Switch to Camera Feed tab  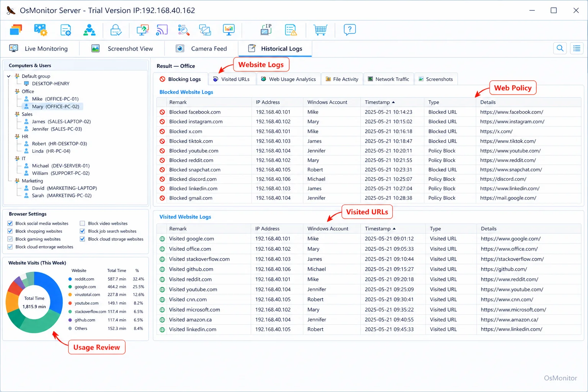[x=201, y=49]
